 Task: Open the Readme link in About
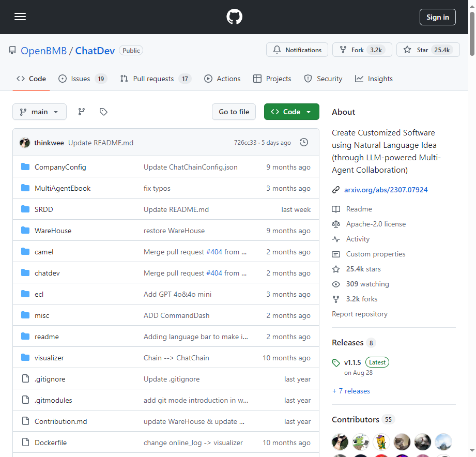click(359, 209)
